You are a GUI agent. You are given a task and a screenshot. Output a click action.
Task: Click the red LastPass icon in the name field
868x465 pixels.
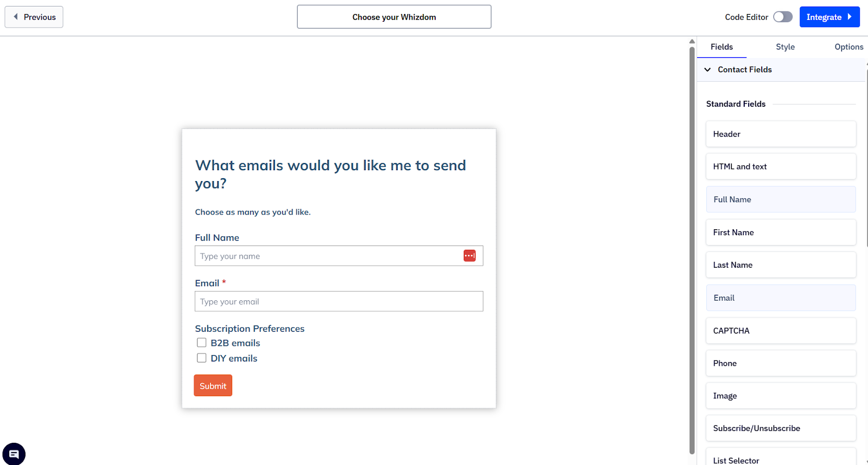tap(470, 255)
